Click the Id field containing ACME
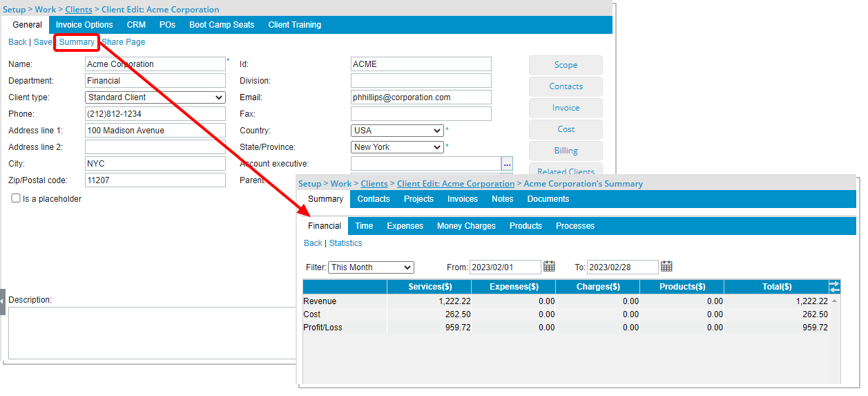Screen dimensions: 868x396 [x=421, y=64]
